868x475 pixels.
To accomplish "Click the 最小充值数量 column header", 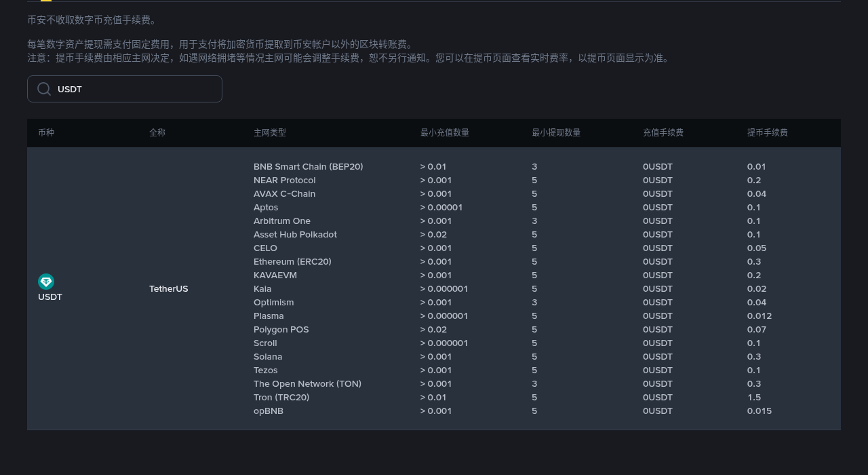I will [x=445, y=133].
